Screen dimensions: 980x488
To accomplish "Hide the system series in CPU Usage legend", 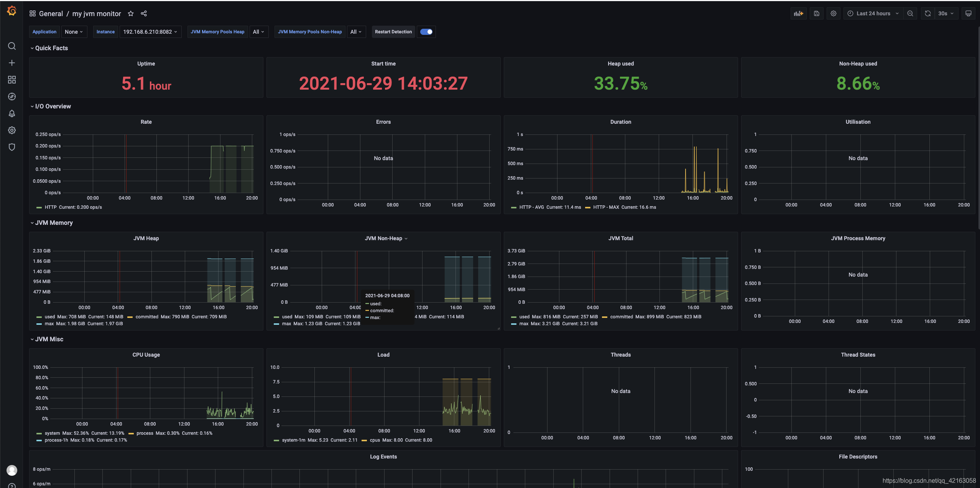I will click(x=53, y=433).
